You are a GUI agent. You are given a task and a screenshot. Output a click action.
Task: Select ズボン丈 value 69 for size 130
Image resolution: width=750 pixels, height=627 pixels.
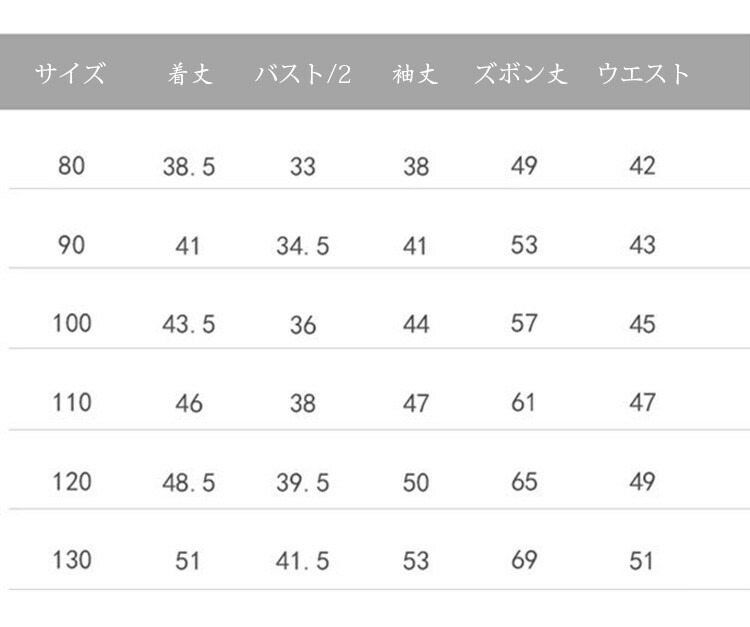tap(524, 560)
